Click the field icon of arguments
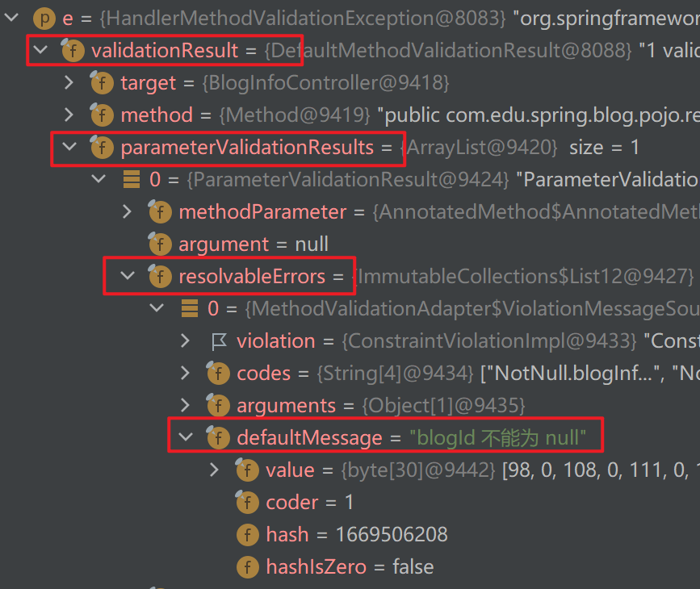Viewport: 700px width, 589px height. click(x=218, y=405)
